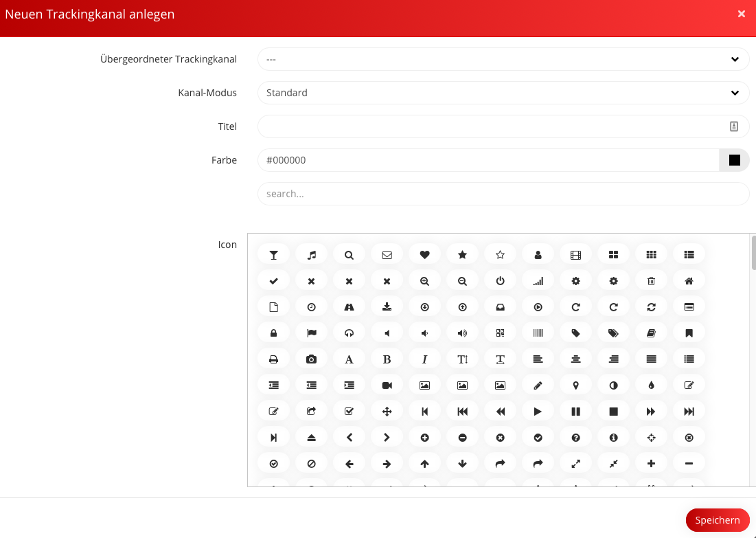Choose the power off icon

point(500,281)
